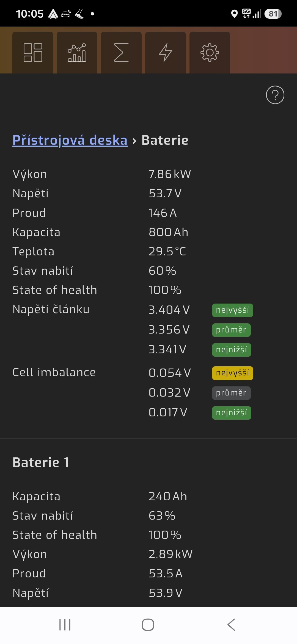Tap the Android back navigation arrow
The image size is (297, 644).
point(231,624)
